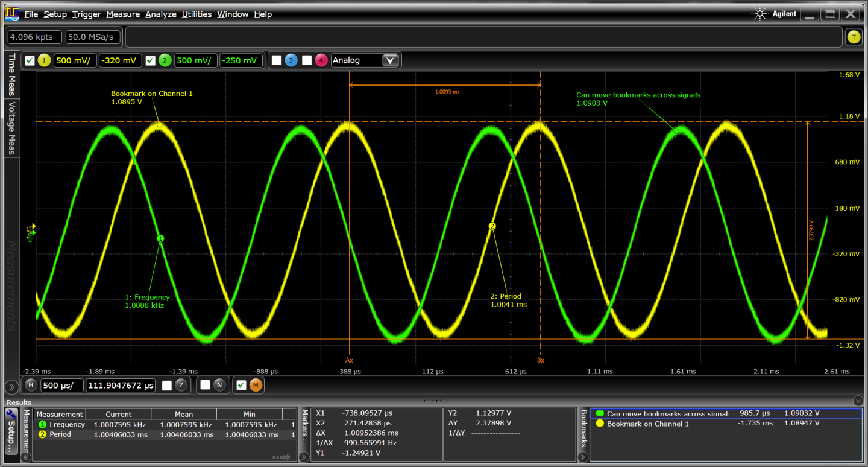Viewport: 868px width, 467px height.
Task: Tick the checkbox next to the N button
Action: coord(205,385)
